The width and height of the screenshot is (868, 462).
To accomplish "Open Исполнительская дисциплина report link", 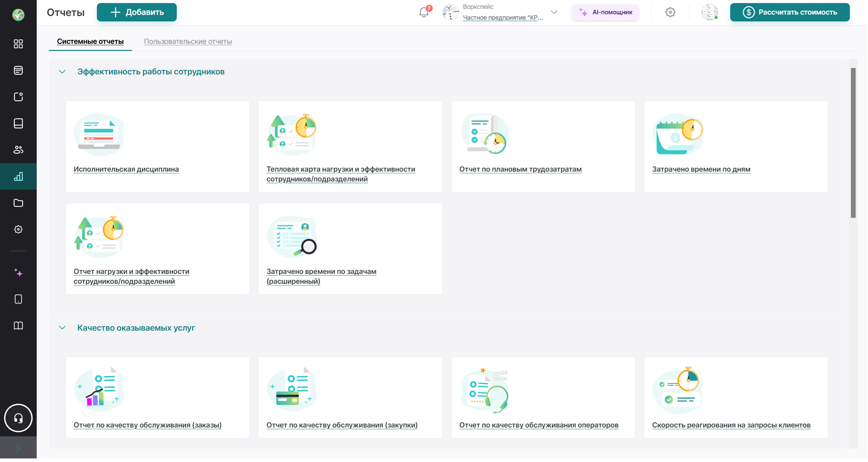I will [126, 169].
